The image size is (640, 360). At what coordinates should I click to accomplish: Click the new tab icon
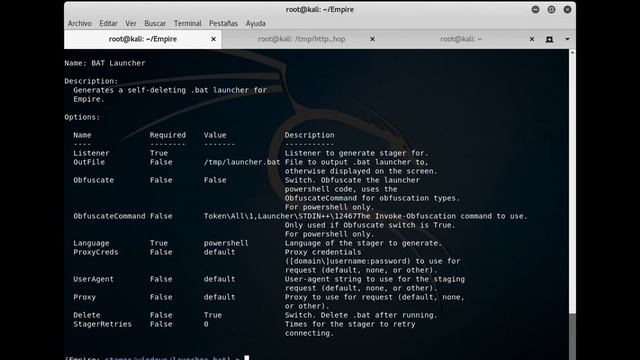549,39
